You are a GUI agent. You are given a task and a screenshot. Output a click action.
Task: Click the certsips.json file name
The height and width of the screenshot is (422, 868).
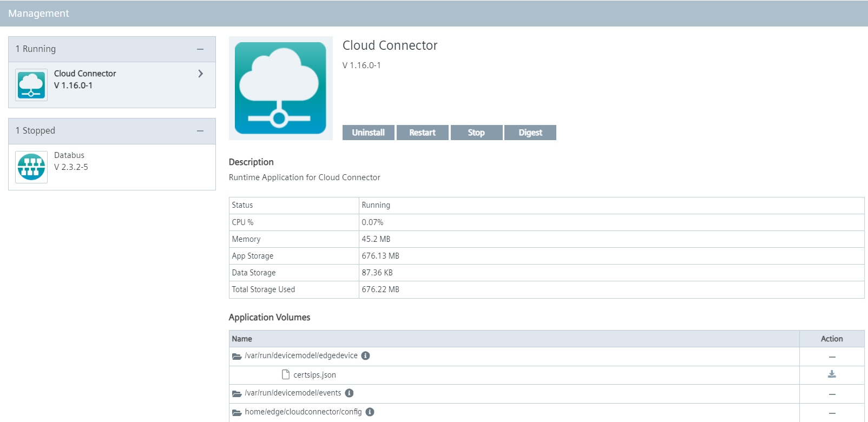(314, 375)
